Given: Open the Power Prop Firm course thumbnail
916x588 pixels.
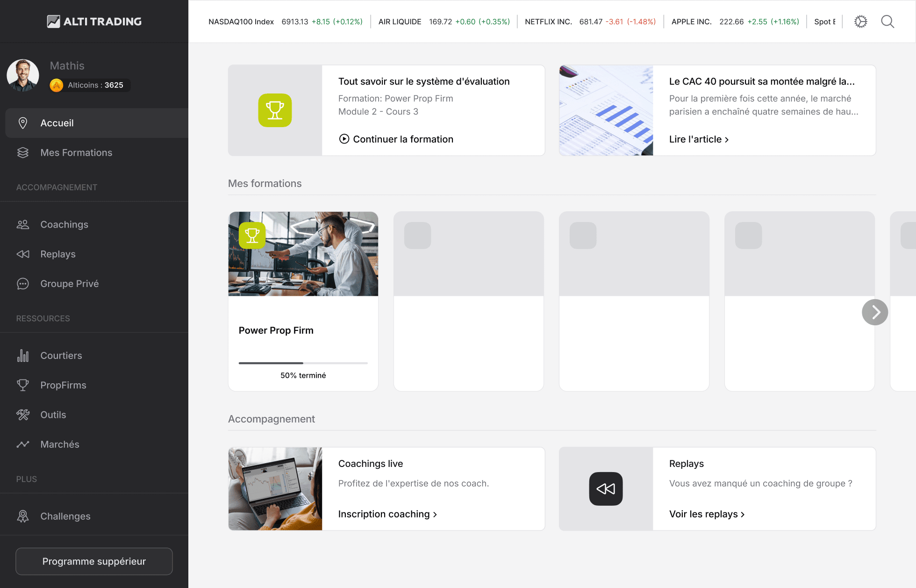Looking at the screenshot, I should (303, 254).
